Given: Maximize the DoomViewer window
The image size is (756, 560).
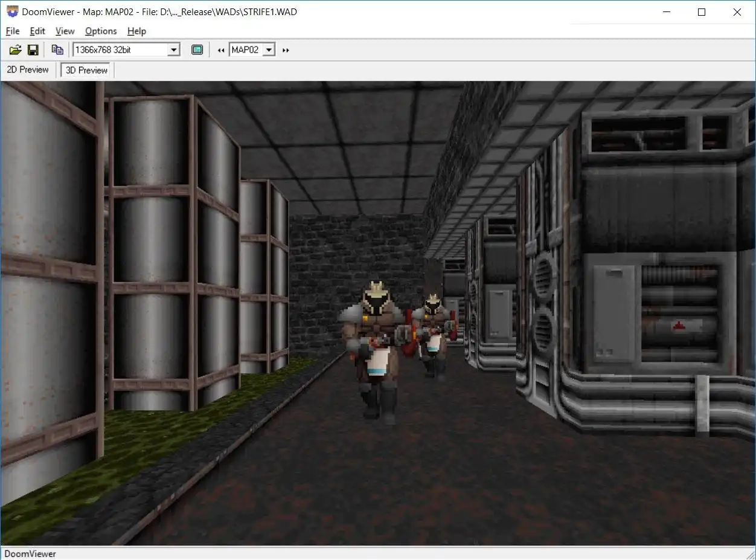Looking at the screenshot, I should [702, 11].
